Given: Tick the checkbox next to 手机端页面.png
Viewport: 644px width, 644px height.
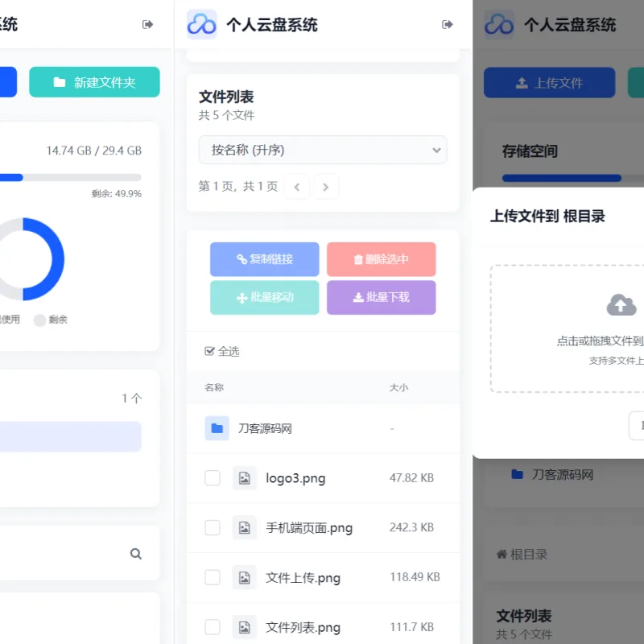Looking at the screenshot, I should 213,527.
